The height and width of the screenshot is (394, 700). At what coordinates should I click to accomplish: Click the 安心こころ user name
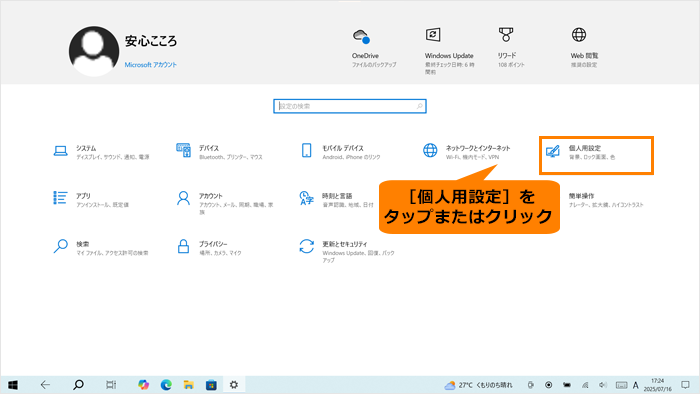(151, 41)
